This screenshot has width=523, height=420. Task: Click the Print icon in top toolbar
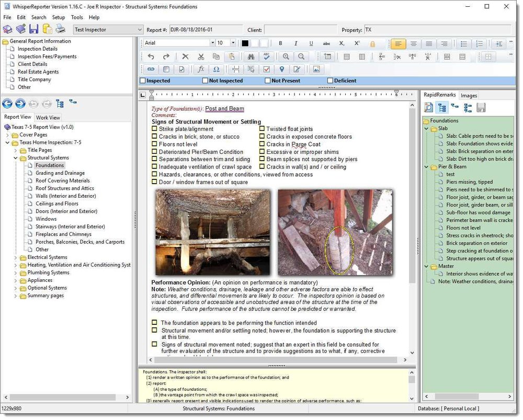pos(60,29)
